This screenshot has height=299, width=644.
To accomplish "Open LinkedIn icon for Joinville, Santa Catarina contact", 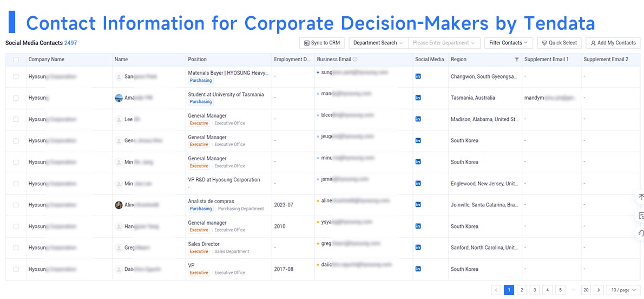I will click(x=418, y=204).
